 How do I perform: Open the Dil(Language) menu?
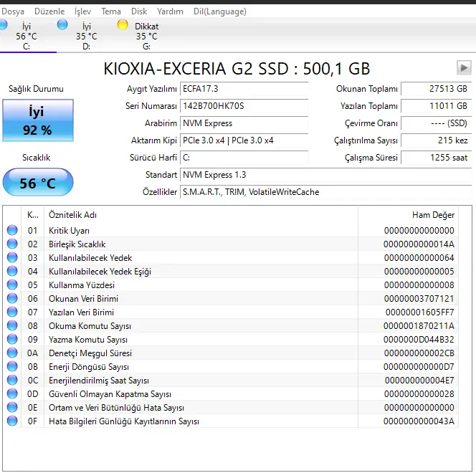pyautogui.click(x=220, y=11)
